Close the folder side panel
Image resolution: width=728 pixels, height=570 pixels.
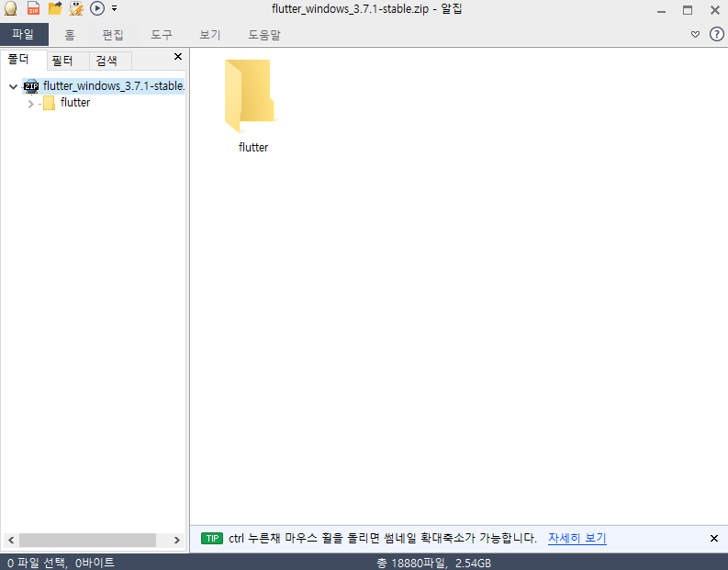178,57
